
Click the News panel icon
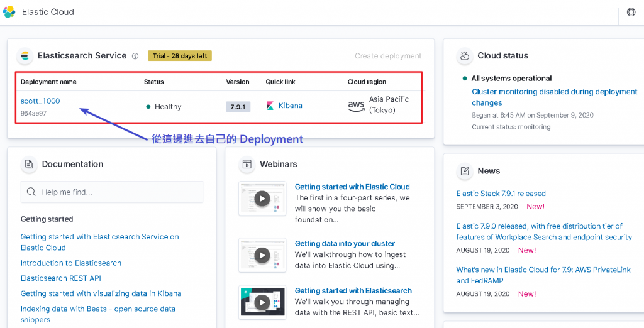point(465,171)
